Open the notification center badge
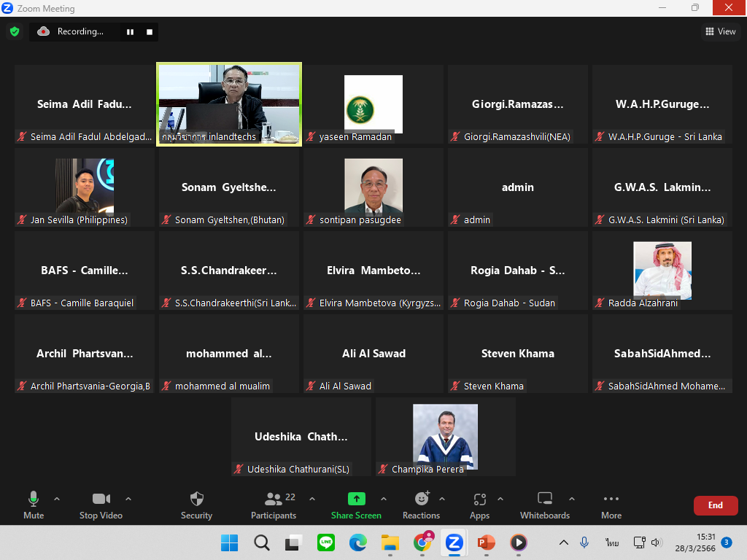Image resolution: width=747 pixels, height=560 pixels. pos(727,542)
